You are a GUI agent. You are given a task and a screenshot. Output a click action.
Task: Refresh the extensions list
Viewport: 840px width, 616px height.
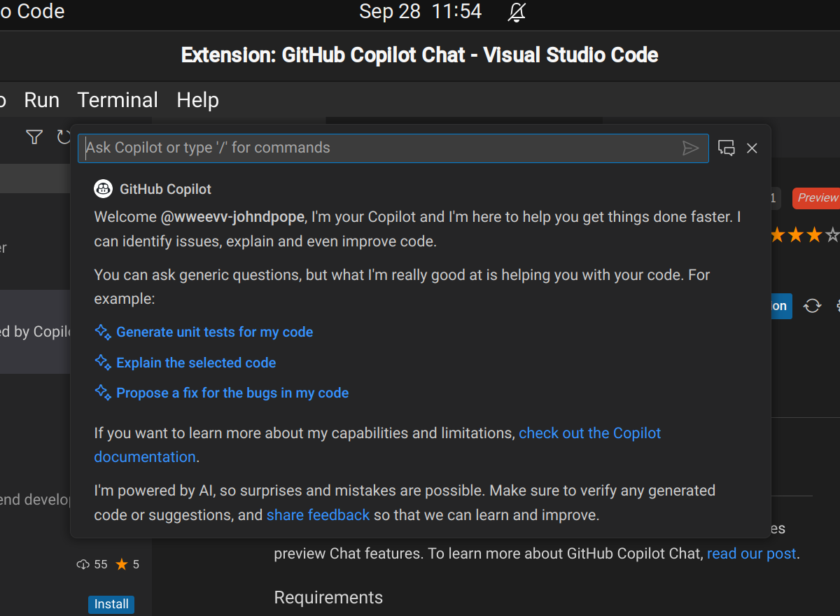64,137
